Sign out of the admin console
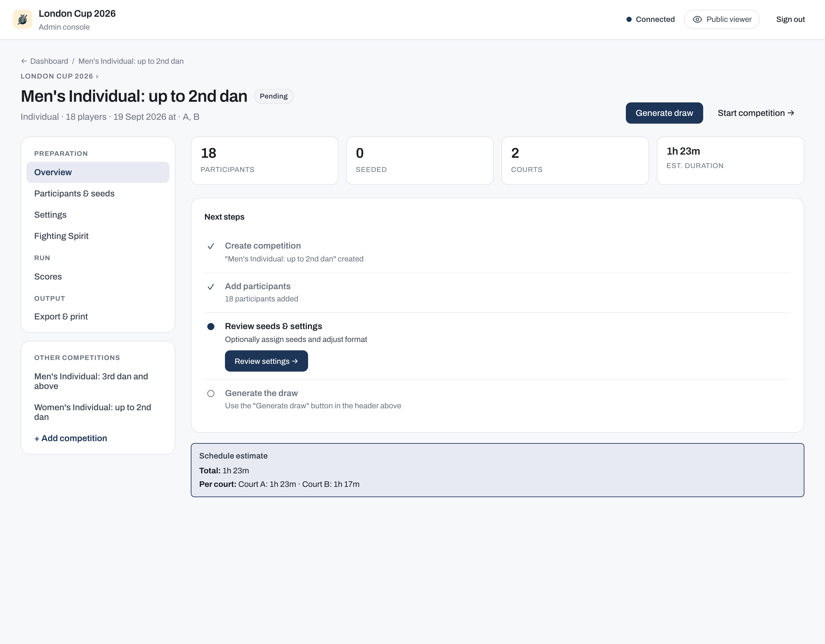 790,19
